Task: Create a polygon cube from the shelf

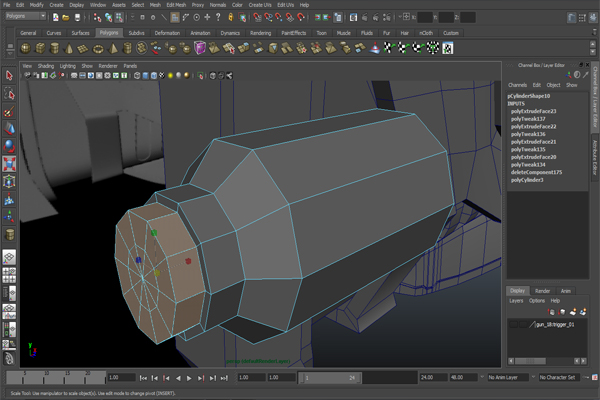Action: [x=40, y=49]
